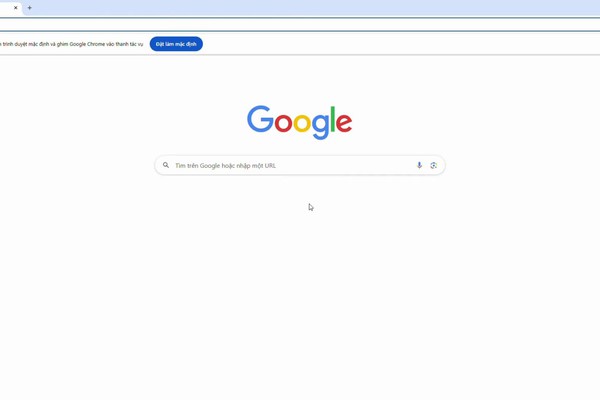Click the magnifier icon in the search box
Viewport: 600px width, 400px height.
coord(166,165)
